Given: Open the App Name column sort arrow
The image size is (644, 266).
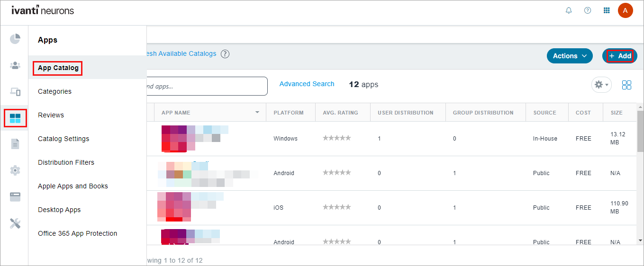Looking at the screenshot, I should point(257,113).
